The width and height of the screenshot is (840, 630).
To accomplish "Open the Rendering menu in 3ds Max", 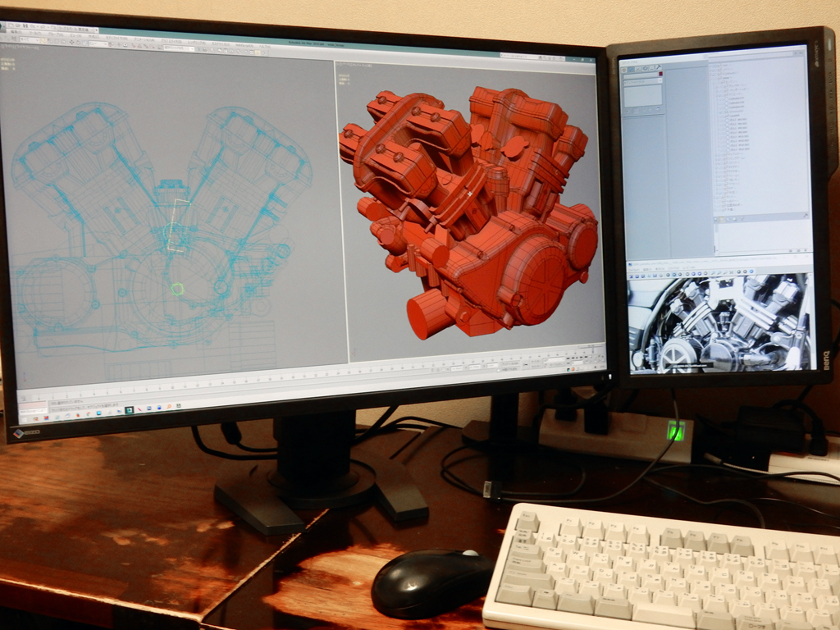I will [196, 43].
